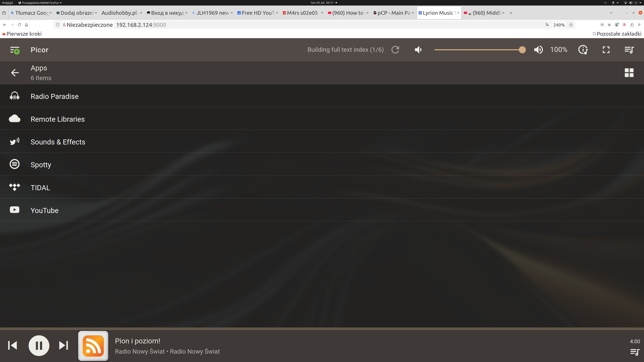Open the main menu with update indicator

[x=15, y=50]
